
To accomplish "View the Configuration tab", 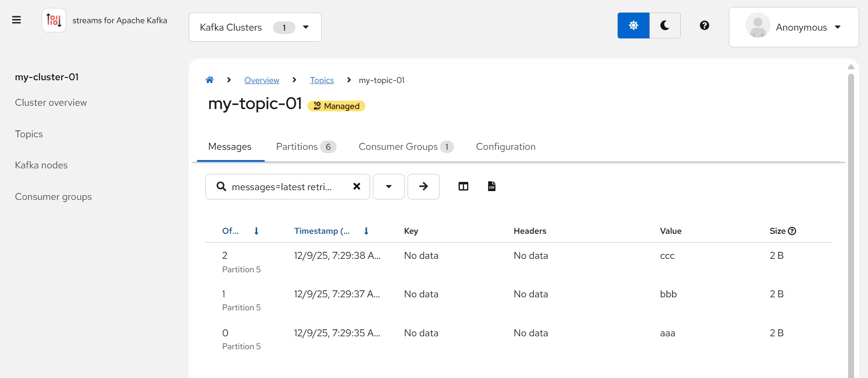I will coord(506,147).
